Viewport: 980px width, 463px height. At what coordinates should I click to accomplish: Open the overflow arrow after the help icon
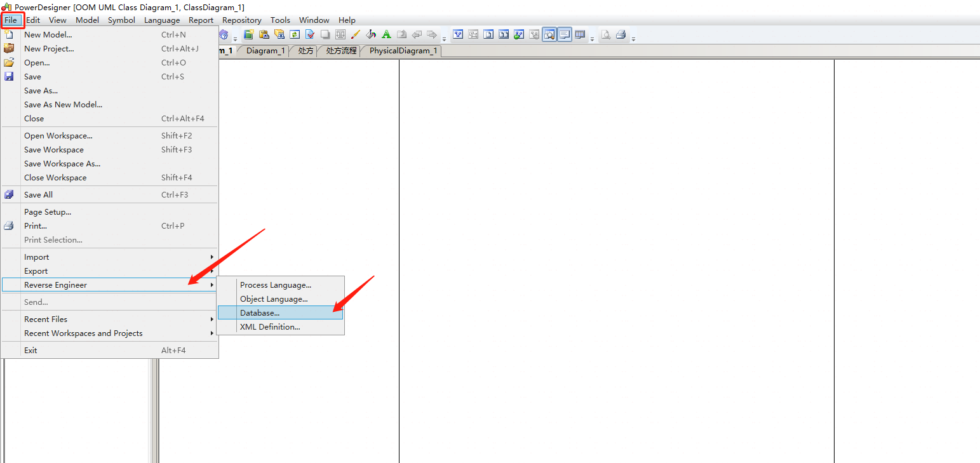pyautogui.click(x=235, y=39)
